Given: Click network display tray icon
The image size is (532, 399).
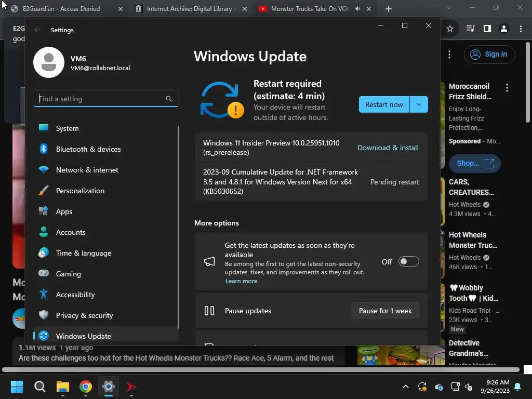Looking at the screenshot, I should (455, 387).
